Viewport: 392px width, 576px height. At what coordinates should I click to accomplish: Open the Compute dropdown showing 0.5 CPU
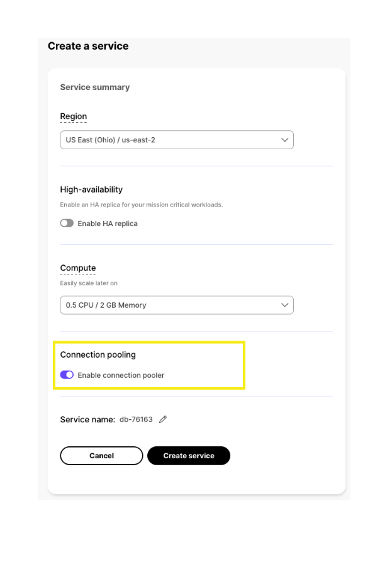pyautogui.click(x=170, y=305)
